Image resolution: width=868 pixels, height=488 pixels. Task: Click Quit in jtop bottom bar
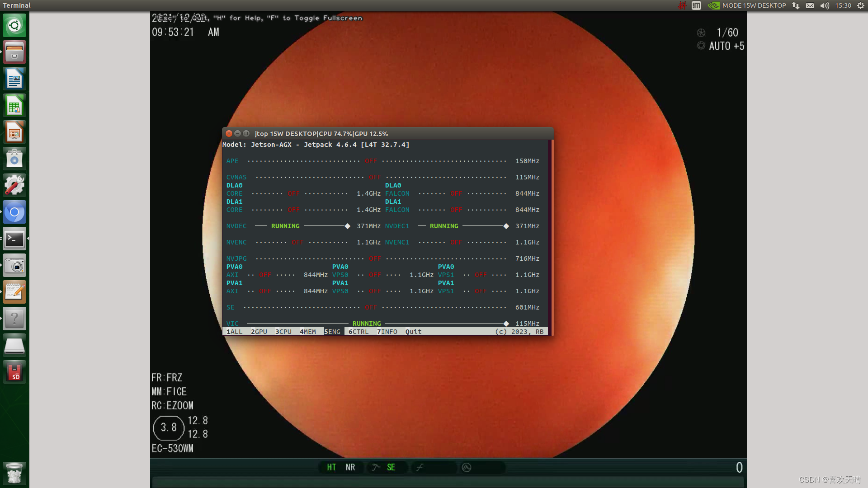(x=413, y=332)
